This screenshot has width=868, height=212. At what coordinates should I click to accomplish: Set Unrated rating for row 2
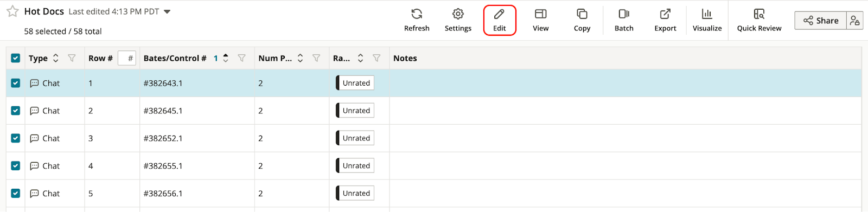[355, 111]
